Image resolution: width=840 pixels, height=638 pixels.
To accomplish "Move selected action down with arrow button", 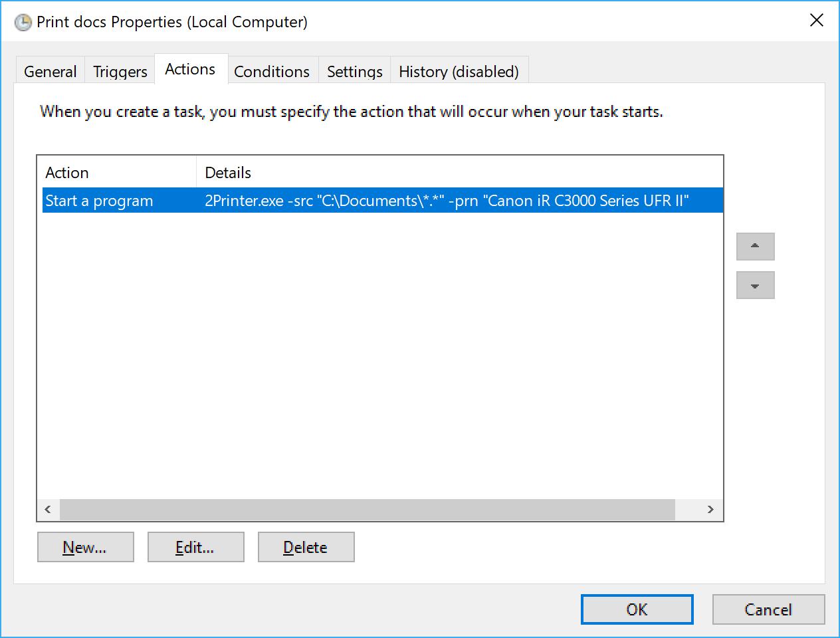I will pos(755,286).
